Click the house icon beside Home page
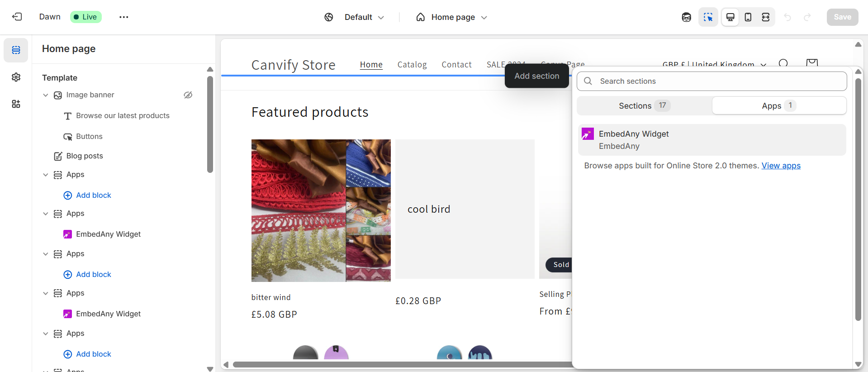Image resolution: width=868 pixels, height=372 pixels. point(421,17)
